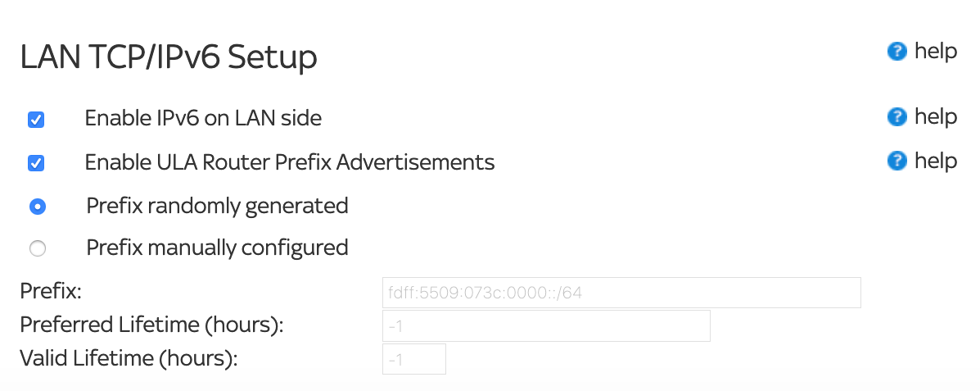Viewport: 980px width, 391px height.
Task: Click the help icon for Enable IPv6 on LAN
Action: pyautogui.click(x=896, y=117)
